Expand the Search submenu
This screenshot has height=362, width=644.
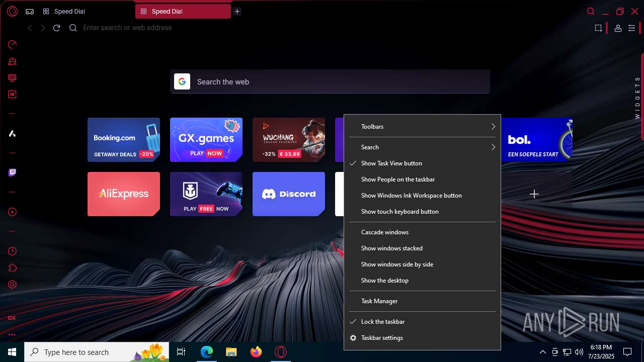tap(422, 147)
